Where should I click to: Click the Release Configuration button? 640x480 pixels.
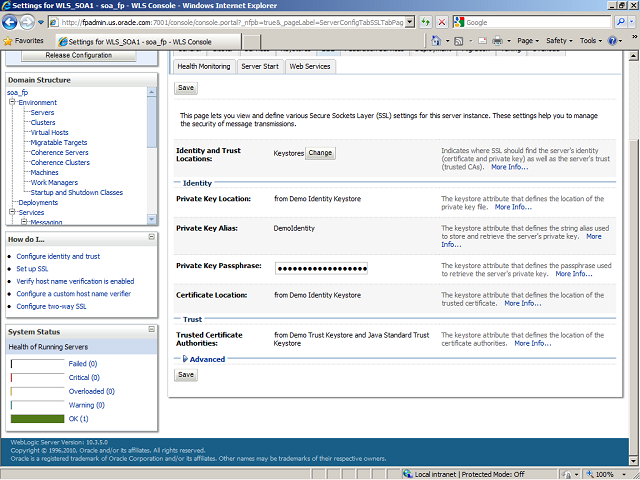78,55
